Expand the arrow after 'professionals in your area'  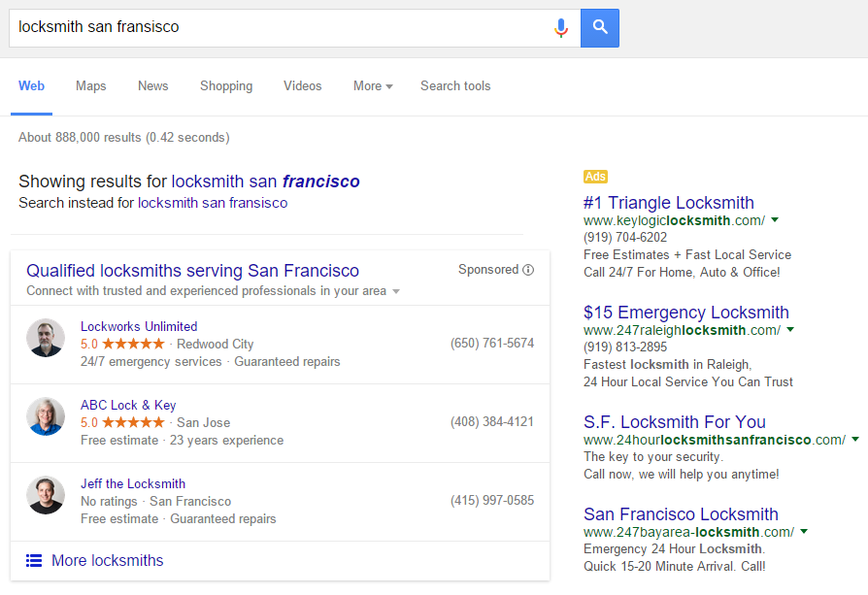pos(396,292)
